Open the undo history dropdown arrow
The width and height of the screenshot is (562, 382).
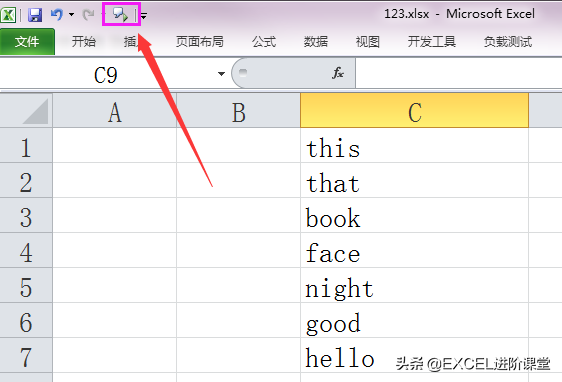[71, 15]
